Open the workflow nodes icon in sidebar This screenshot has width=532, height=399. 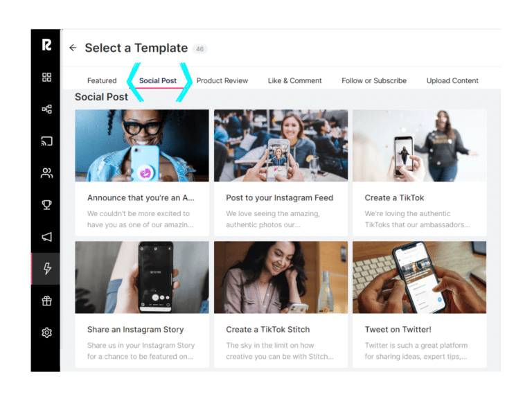(x=46, y=109)
